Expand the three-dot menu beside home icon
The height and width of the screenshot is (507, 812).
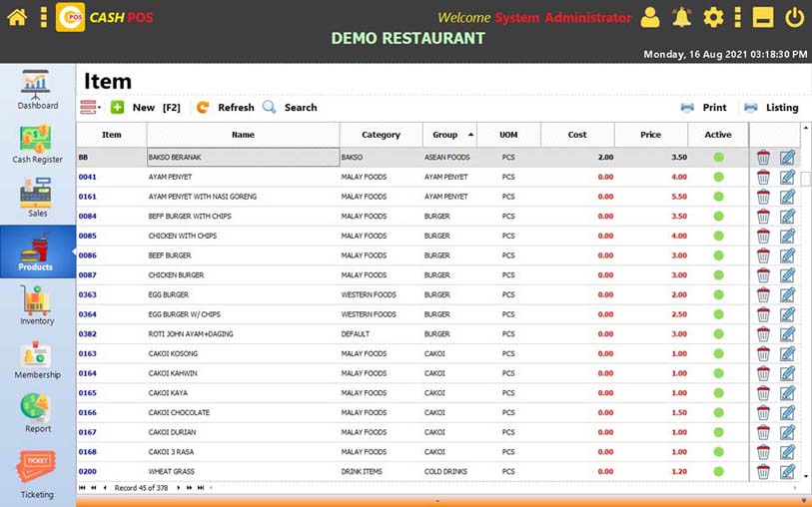(43, 17)
